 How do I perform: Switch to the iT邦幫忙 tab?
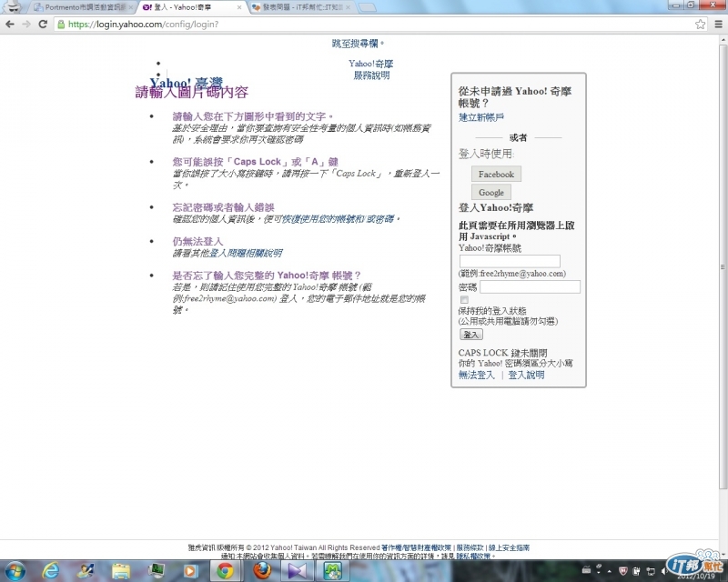pyautogui.click(x=302, y=7)
